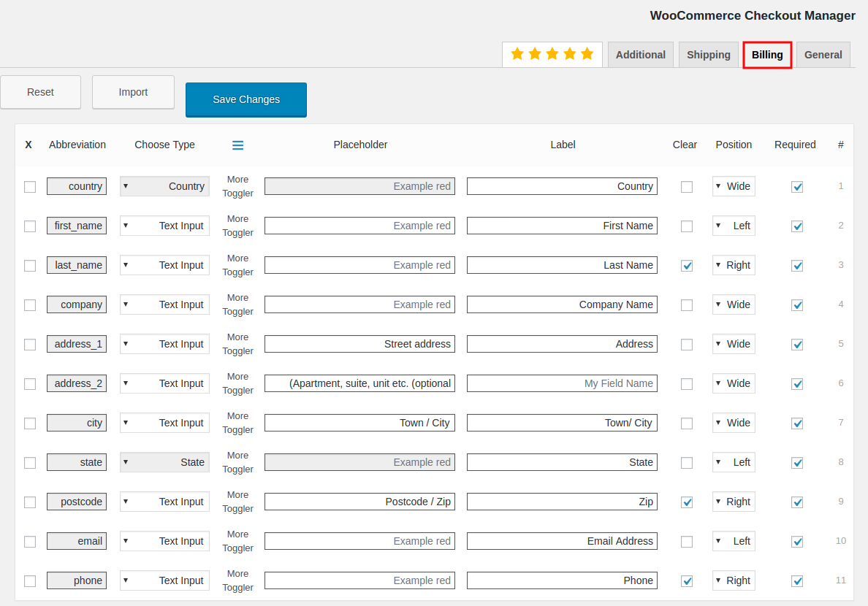This screenshot has width=868, height=606.
Task: Click the Country label field
Action: [562, 186]
